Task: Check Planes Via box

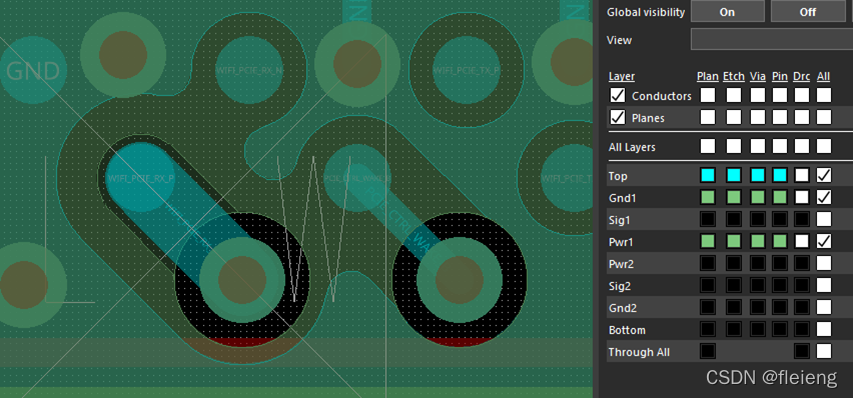Action: tap(758, 117)
